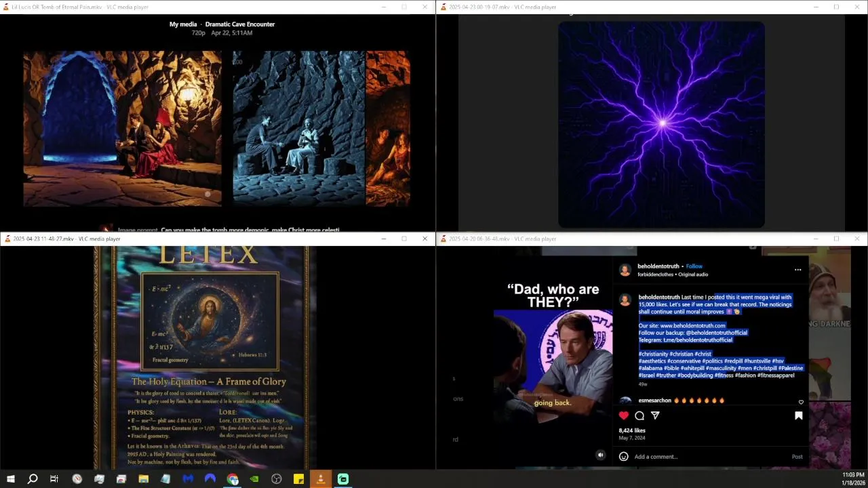
Task: Open the www.beholdentotruth.com link
Action: click(692, 325)
